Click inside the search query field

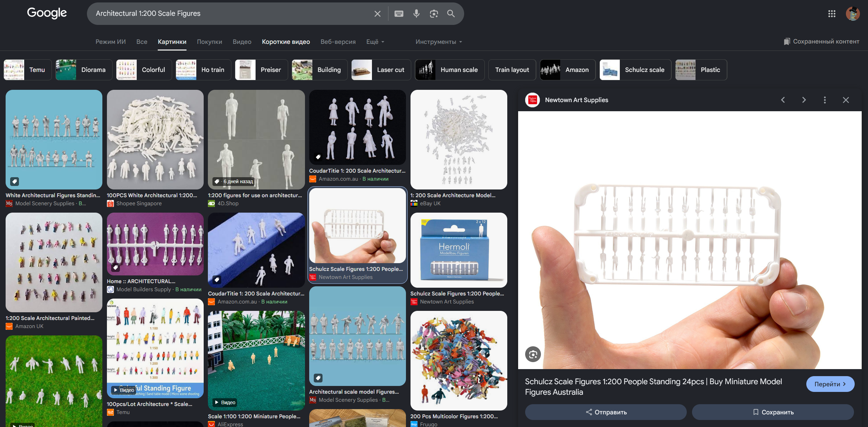[231, 14]
